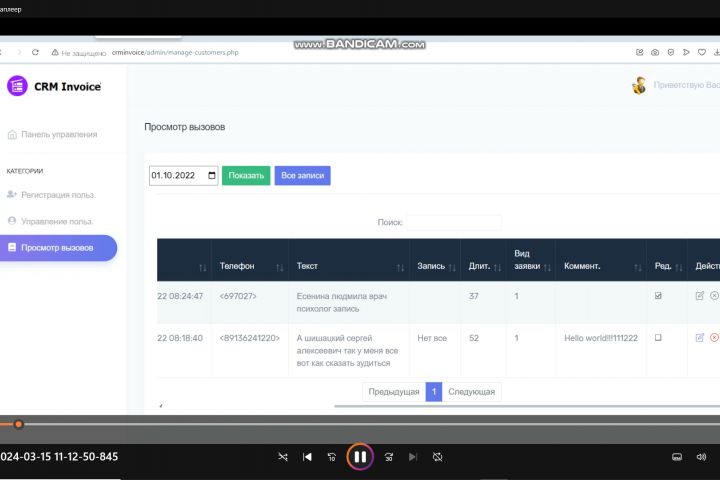Delete the 697027 call record
The image size is (720, 480).
(x=714, y=296)
